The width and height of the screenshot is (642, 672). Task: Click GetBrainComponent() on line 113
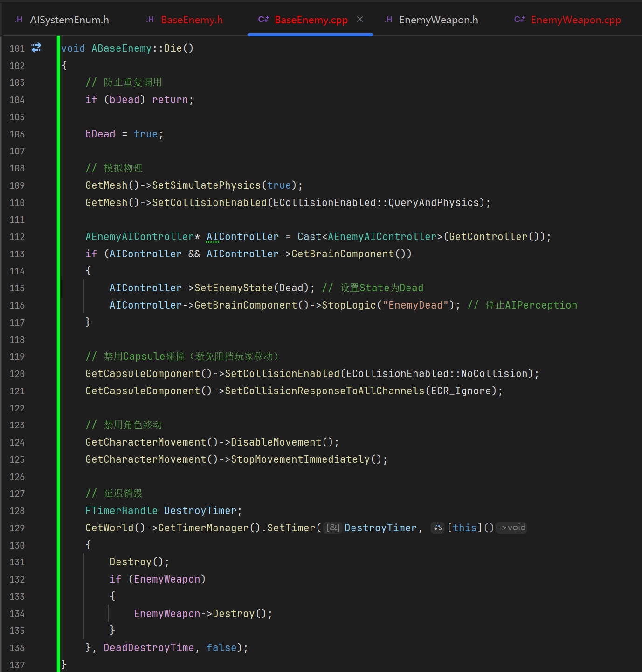(349, 254)
